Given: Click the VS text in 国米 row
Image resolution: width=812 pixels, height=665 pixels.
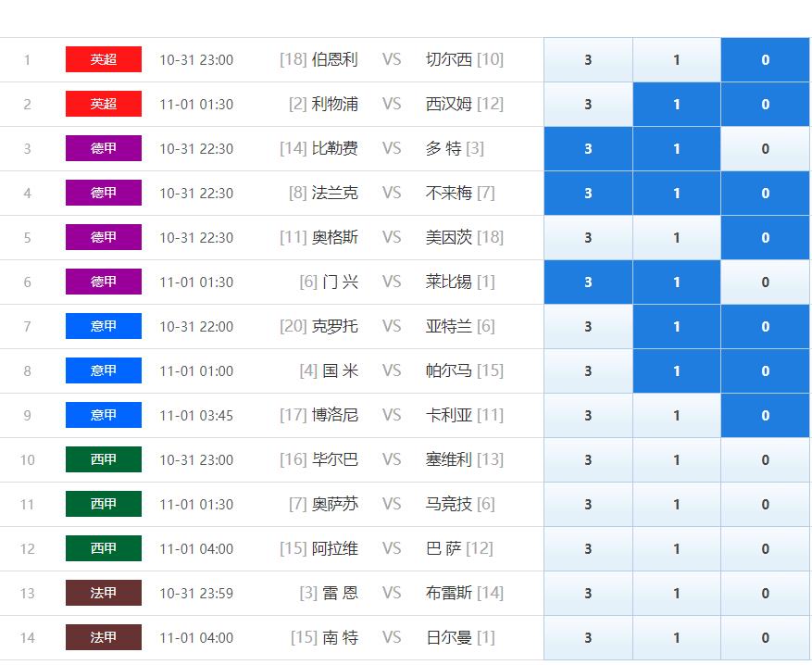Looking at the screenshot, I should [392, 370].
